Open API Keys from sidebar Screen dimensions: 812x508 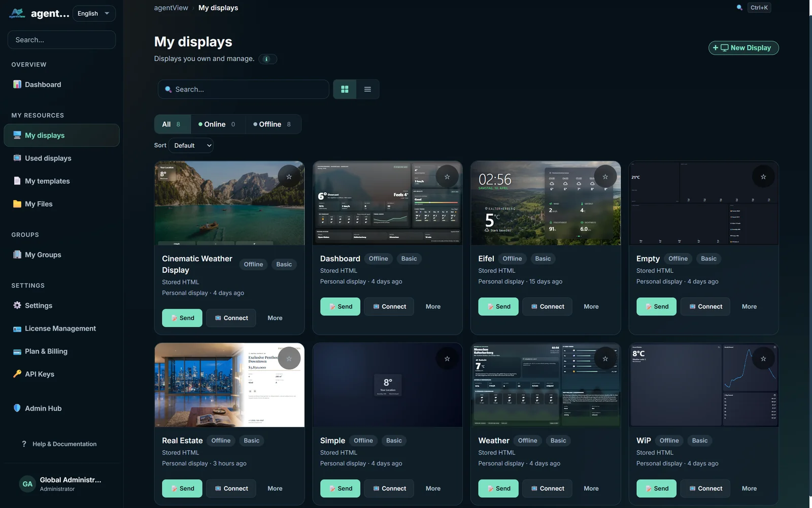coord(39,374)
